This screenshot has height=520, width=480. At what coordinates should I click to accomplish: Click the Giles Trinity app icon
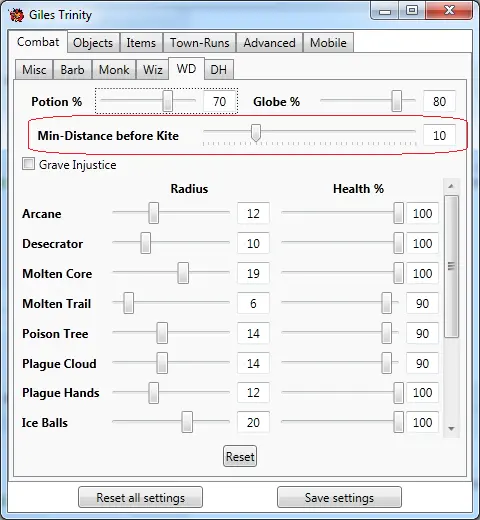tap(16, 15)
